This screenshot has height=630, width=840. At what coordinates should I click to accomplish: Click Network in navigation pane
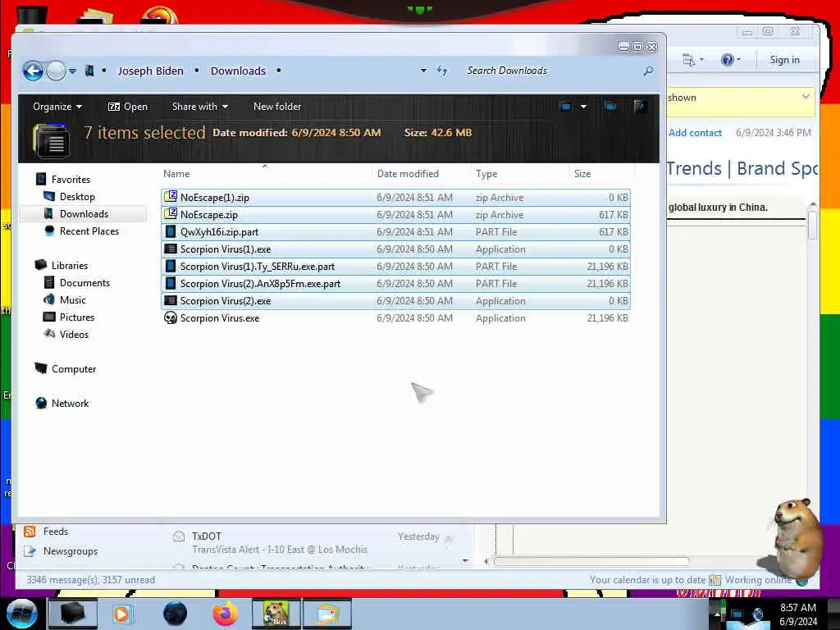pyautogui.click(x=71, y=404)
